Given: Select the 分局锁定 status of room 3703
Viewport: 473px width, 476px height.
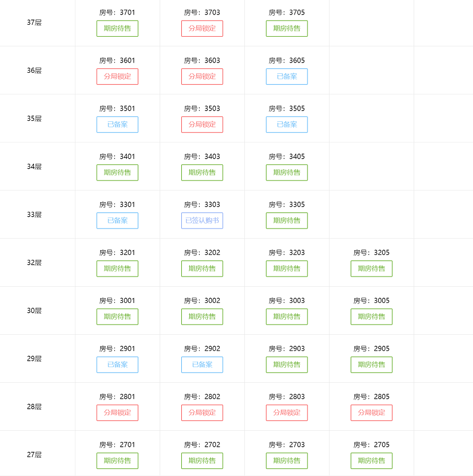Looking at the screenshot, I should pyautogui.click(x=202, y=29).
